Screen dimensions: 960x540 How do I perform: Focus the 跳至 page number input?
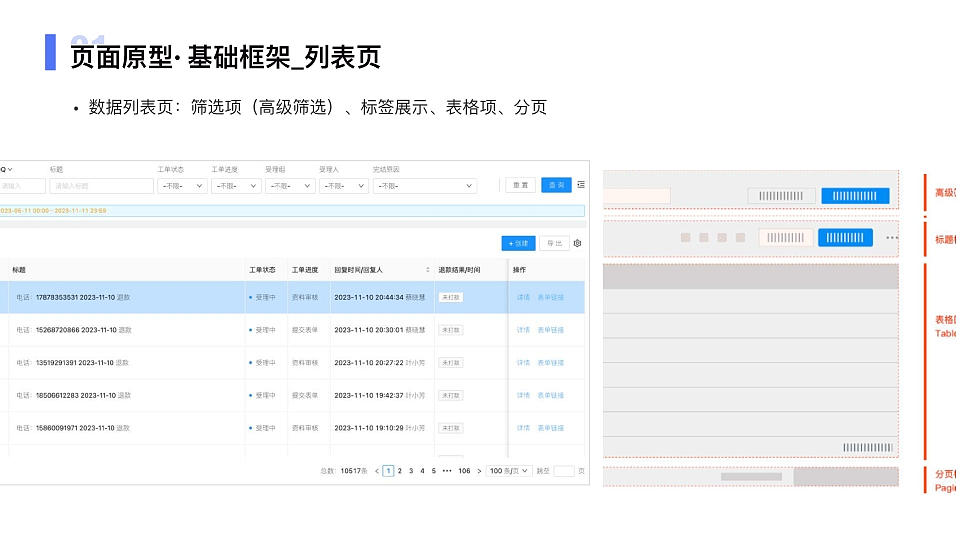point(564,471)
